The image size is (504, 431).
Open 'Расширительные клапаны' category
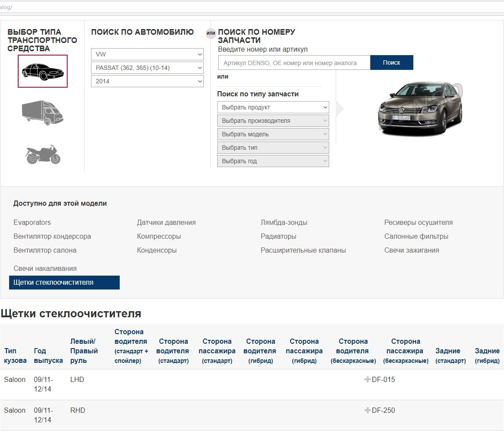pyautogui.click(x=303, y=250)
